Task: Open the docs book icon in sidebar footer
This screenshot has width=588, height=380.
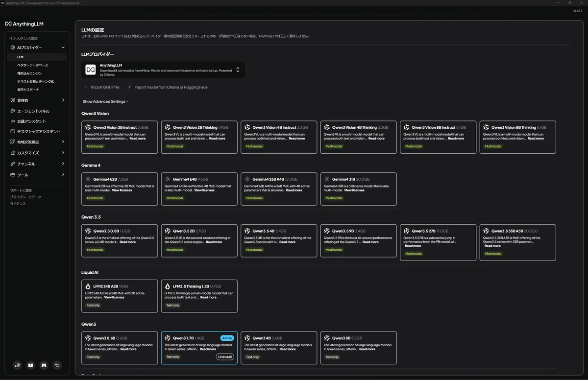Action: coord(30,365)
